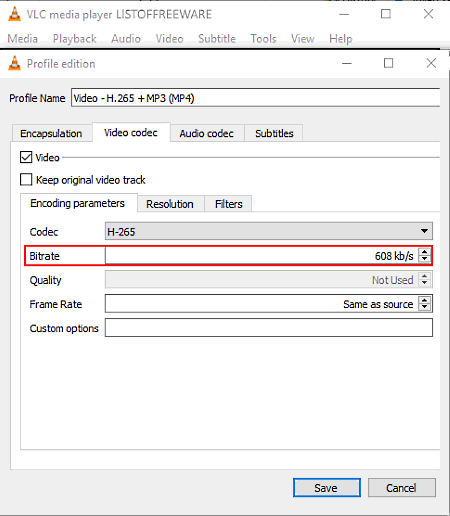Increase the Bitrate with the up arrow
450x516 pixels.
point(424,252)
